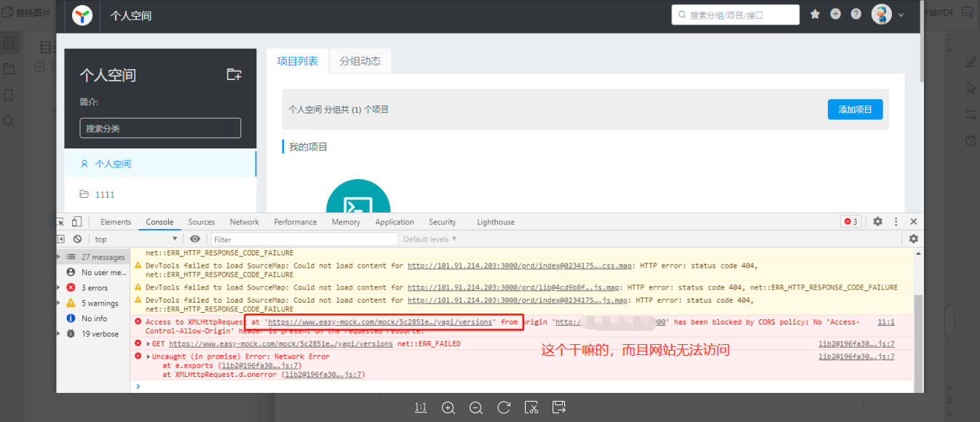Switch to the 分组动态 tab
980x422 pixels.
pos(360,62)
